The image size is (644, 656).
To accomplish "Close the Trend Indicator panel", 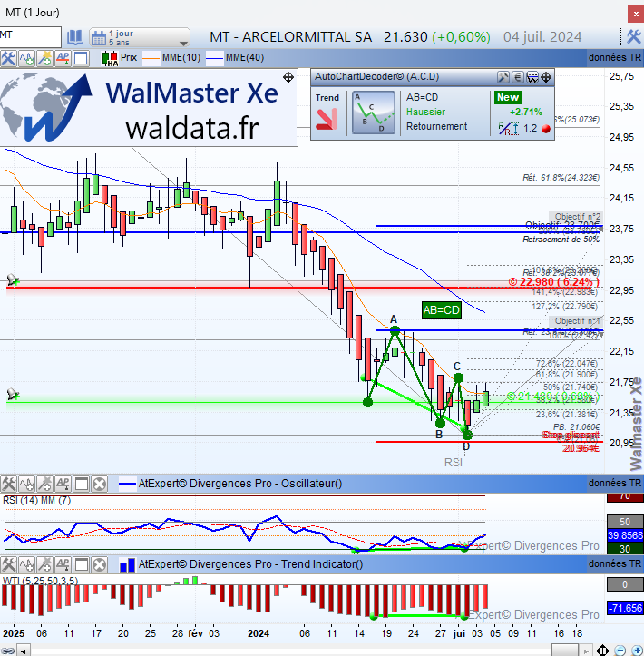I will 100,564.
